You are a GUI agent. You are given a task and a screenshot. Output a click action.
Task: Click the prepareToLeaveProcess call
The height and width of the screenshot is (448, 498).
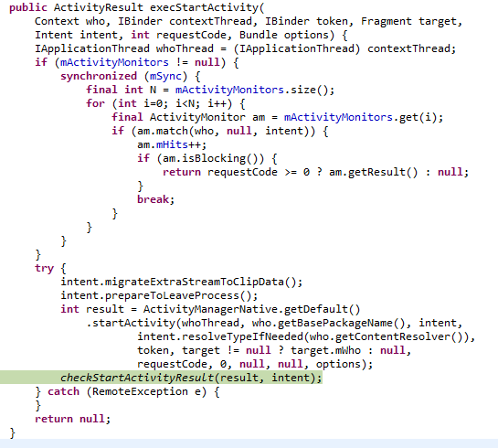[x=178, y=295]
